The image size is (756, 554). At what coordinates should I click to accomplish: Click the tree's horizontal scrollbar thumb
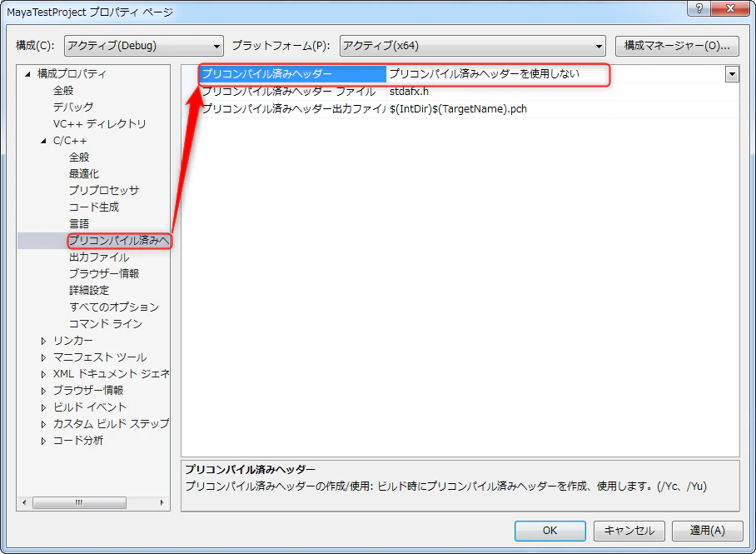pos(79,502)
